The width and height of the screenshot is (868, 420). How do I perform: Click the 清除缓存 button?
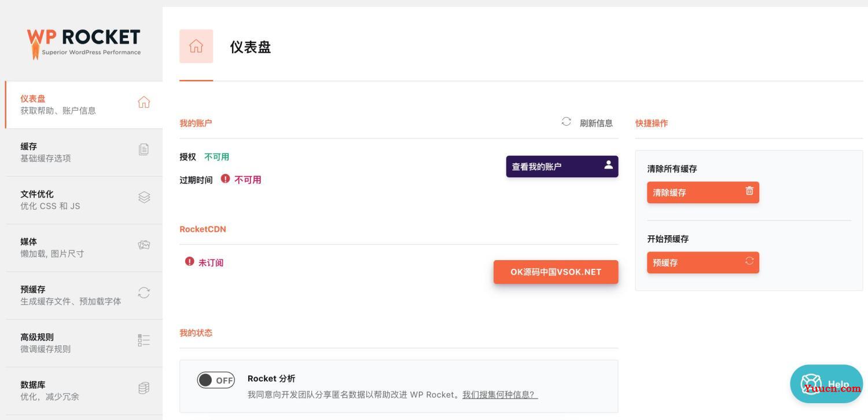coord(703,192)
